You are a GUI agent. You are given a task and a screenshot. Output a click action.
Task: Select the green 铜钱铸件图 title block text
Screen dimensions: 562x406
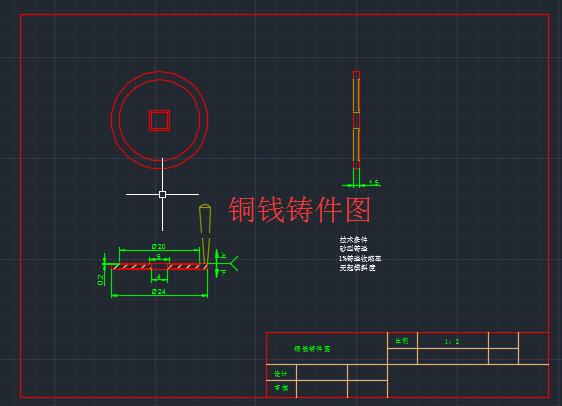(312, 348)
